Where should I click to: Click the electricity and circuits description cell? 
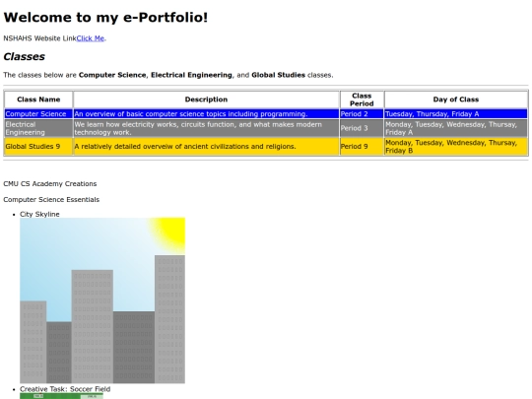[206, 128]
